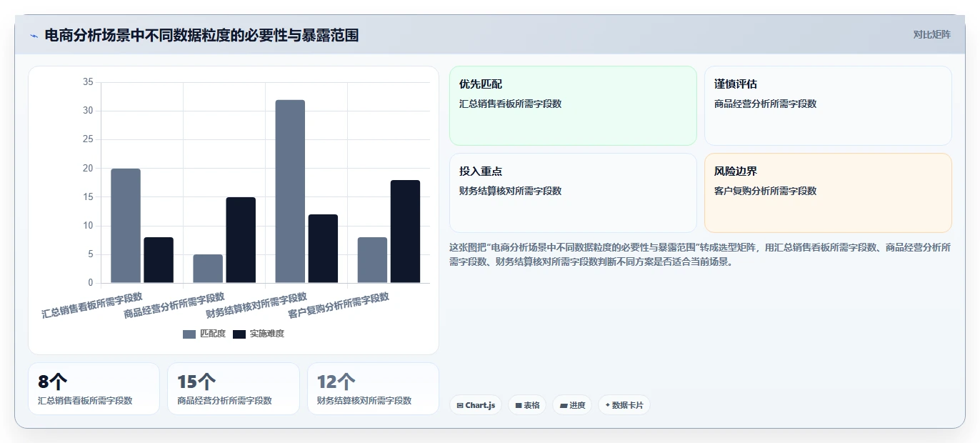
Task: Toggle the 实施难度 legend item
Action: coord(259,334)
